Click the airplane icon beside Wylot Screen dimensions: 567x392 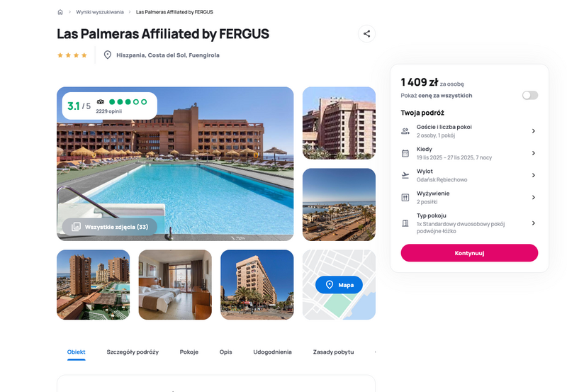[x=405, y=175]
